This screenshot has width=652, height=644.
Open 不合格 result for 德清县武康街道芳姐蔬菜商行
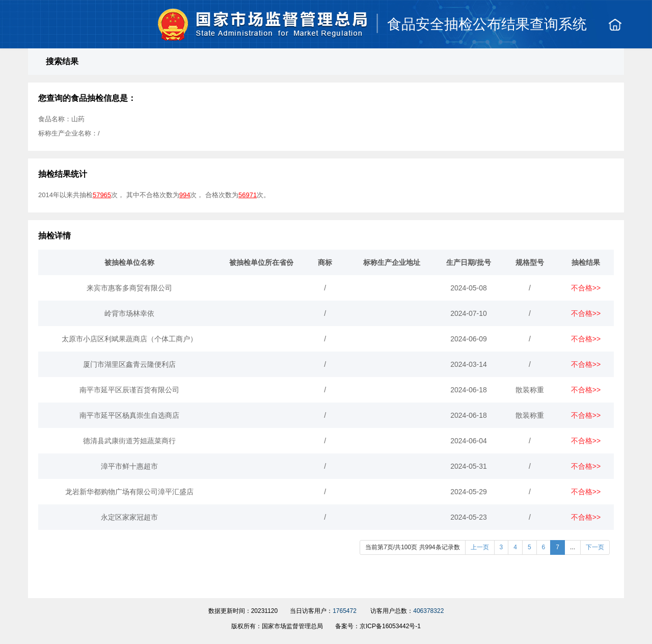(x=586, y=441)
